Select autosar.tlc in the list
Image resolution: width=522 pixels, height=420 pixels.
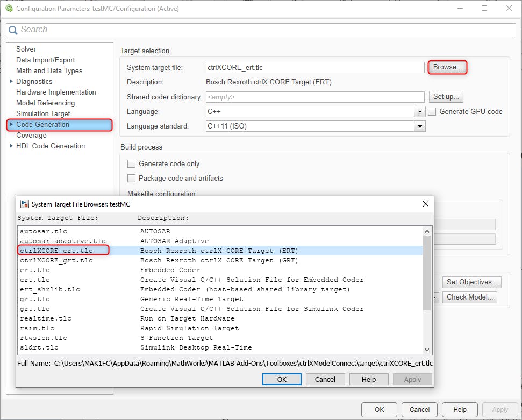click(220, 231)
